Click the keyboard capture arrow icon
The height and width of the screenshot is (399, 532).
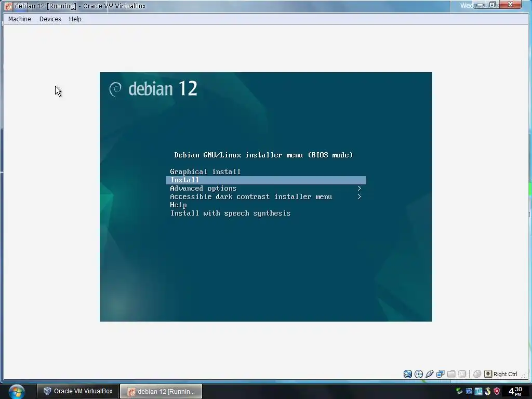[488, 374]
